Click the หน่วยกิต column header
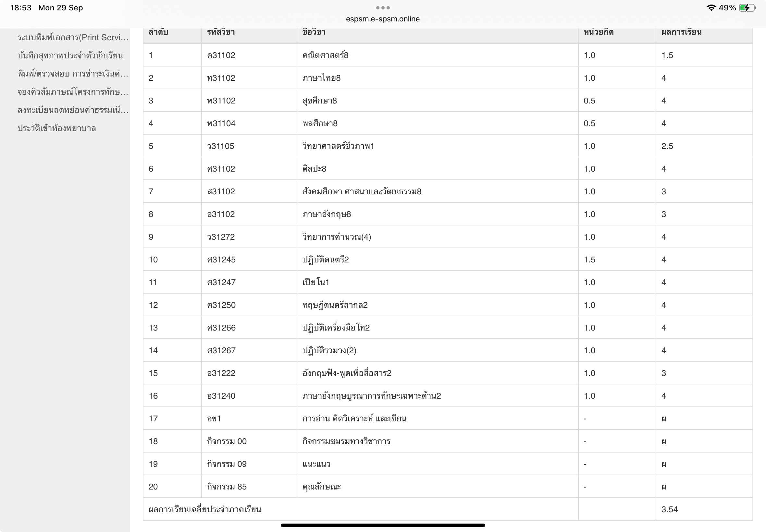Image resolution: width=766 pixels, height=532 pixels. pyautogui.click(x=598, y=32)
